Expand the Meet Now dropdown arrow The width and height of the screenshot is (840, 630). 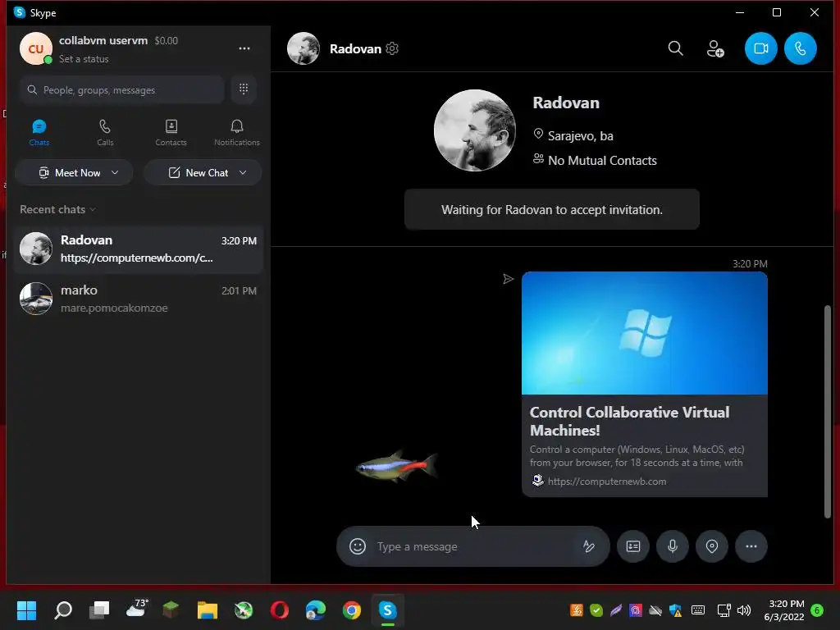pos(115,172)
